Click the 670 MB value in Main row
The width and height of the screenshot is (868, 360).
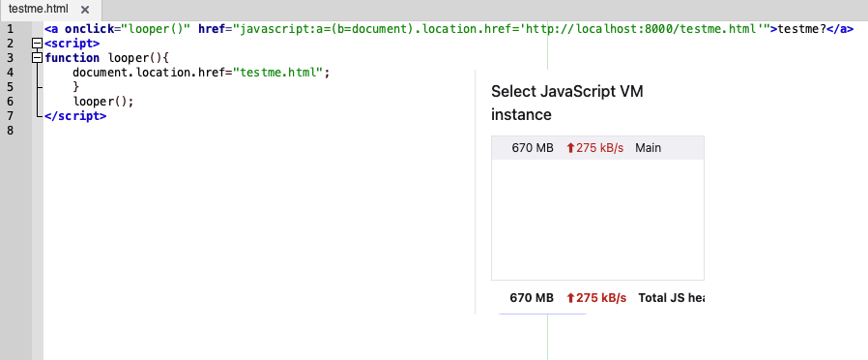pos(532,148)
